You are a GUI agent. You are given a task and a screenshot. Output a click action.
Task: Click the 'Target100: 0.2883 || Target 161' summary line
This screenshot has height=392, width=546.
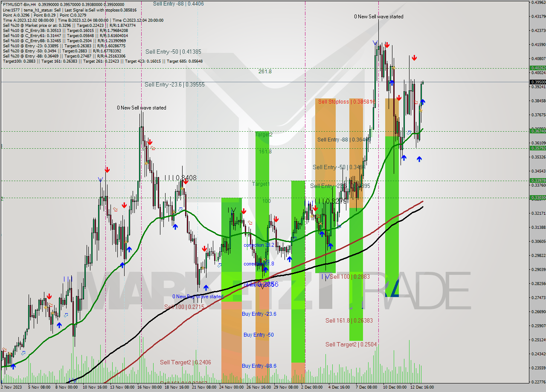102,61
